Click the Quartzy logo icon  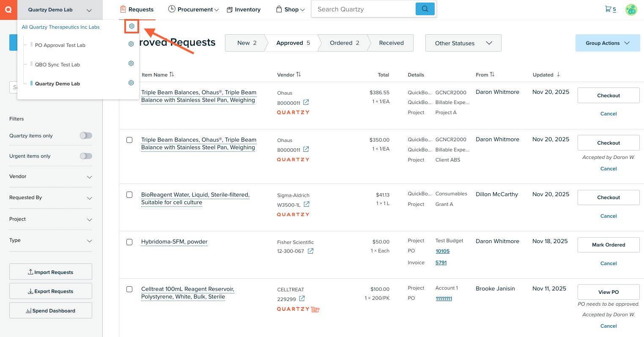(8, 10)
